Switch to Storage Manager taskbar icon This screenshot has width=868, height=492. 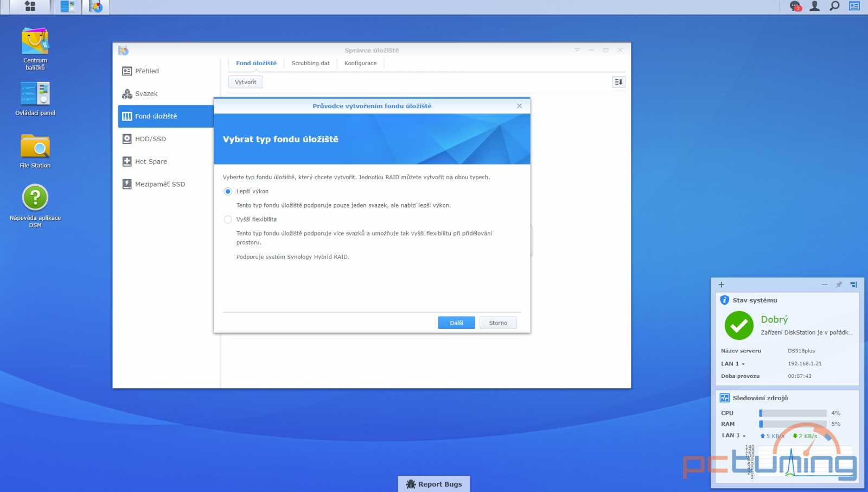[x=95, y=7]
